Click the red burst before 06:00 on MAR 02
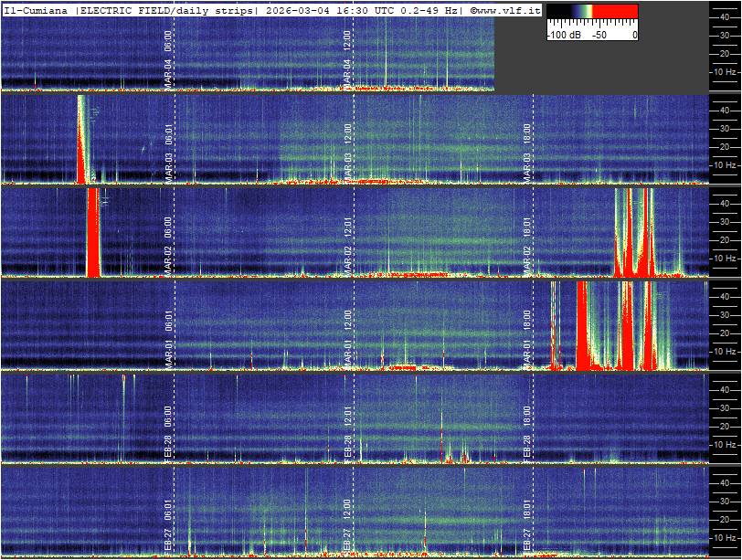 click(x=92, y=233)
